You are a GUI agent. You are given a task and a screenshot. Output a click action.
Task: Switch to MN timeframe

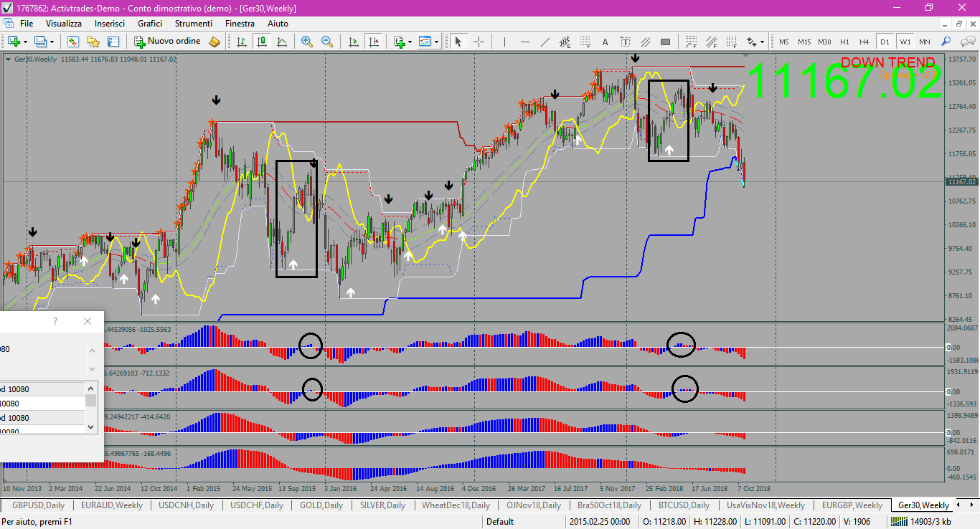pos(925,42)
